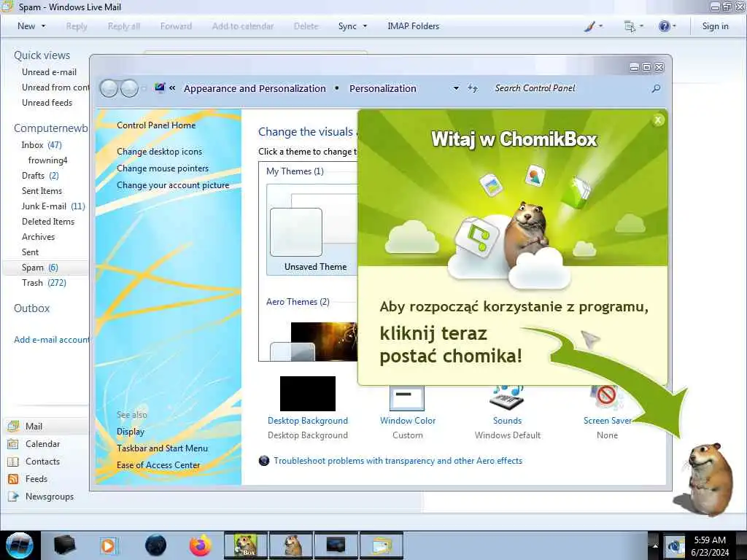This screenshot has width=747, height=560.
Task: Open the Desktop Background black thumbnail
Action: pyautogui.click(x=308, y=393)
